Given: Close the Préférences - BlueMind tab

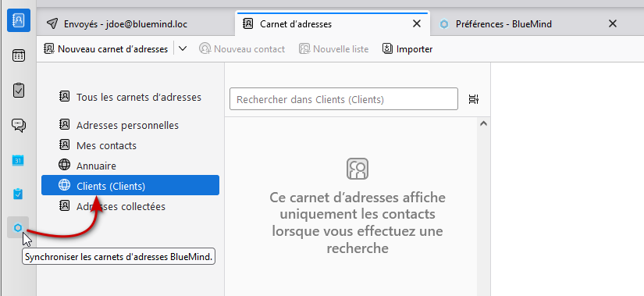Looking at the screenshot, I should coord(612,24).
